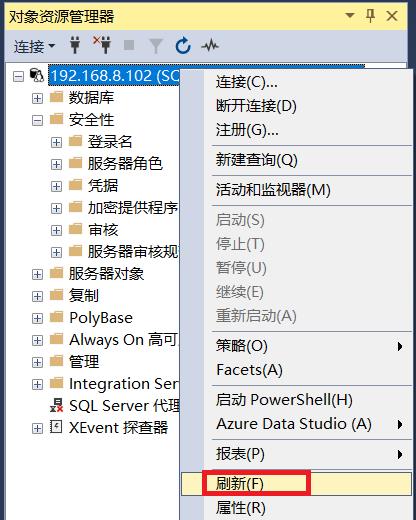
Task: Select the SQL Server 代理 agent icon
Action: 56,406
